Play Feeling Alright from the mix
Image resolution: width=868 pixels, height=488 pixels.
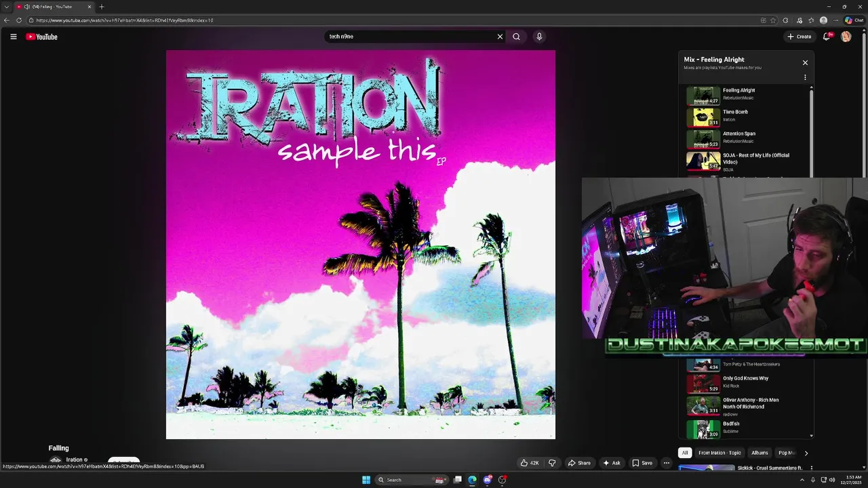click(x=746, y=95)
